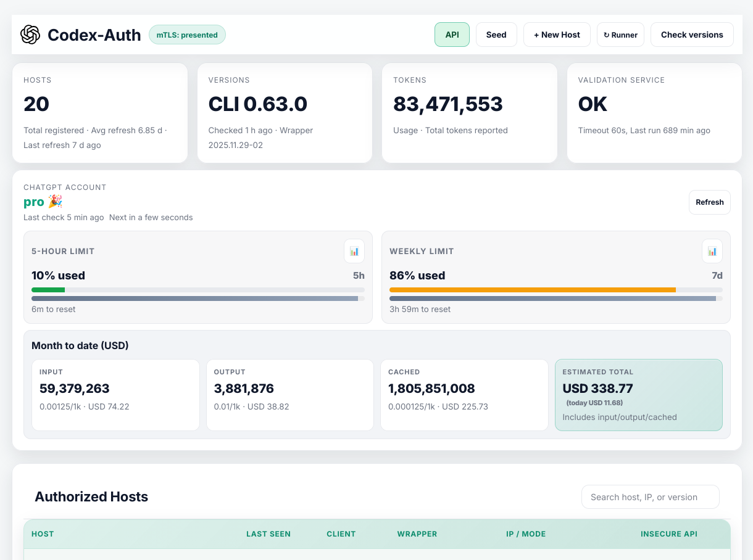
Task: Click the Seed button
Action: click(x=496, y=35)
